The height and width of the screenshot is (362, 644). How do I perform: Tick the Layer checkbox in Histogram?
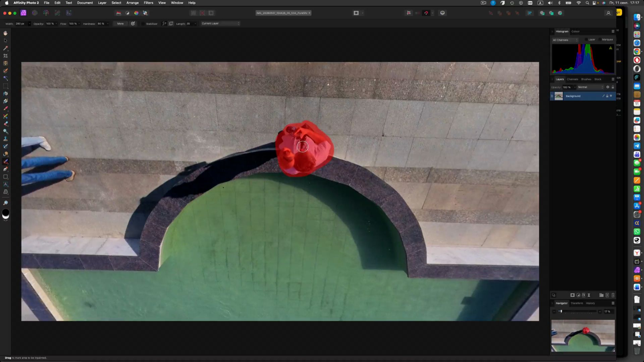[x=586, y=40]
